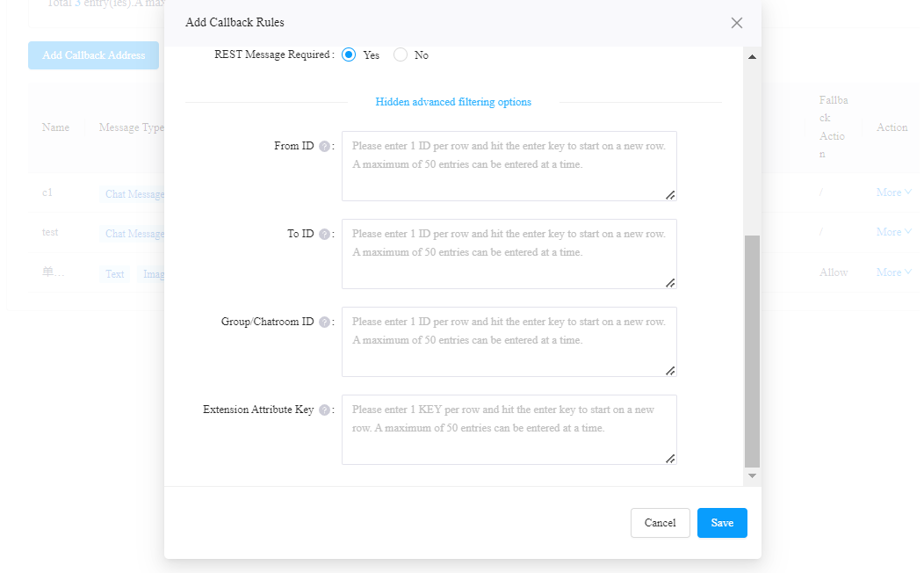Focus the Extension Attribute Key text area
The width and height of the screenshot is (924, 573).
coord(509,430)
